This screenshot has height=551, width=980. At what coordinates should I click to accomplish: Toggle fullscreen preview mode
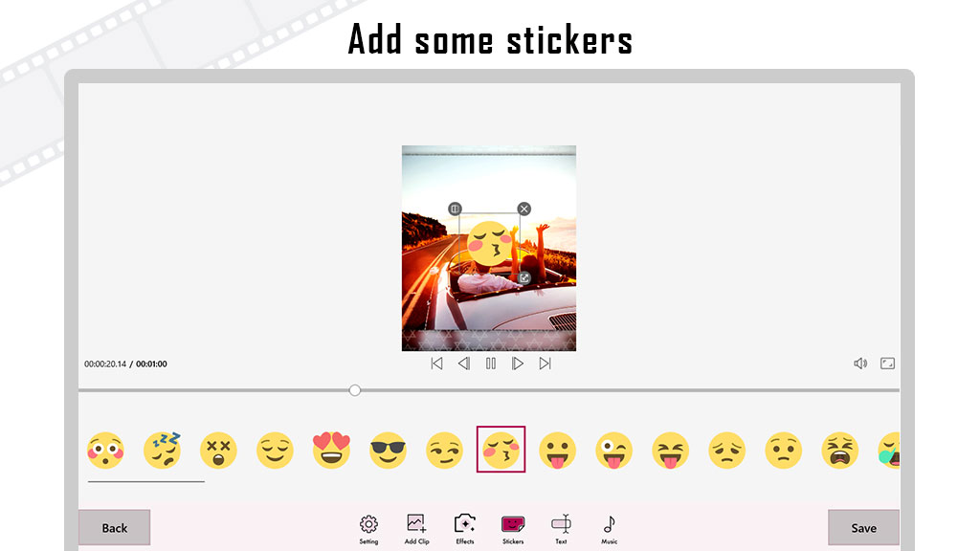pos(887,364)
